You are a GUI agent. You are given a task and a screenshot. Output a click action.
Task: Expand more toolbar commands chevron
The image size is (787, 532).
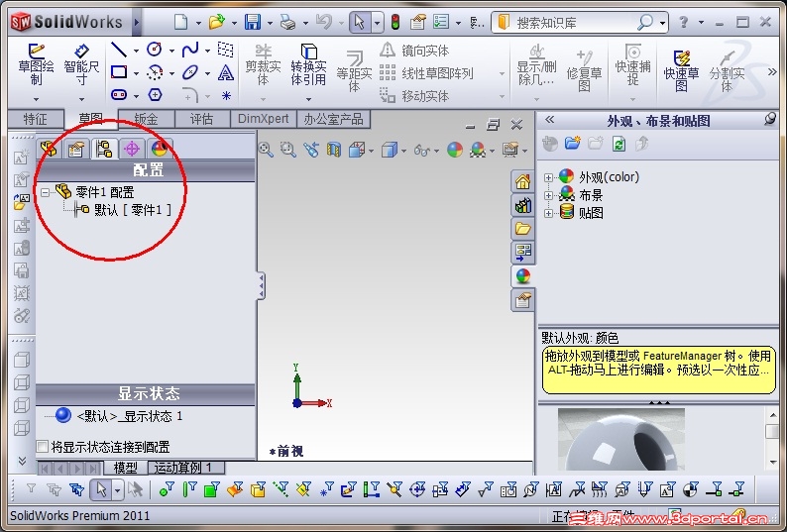pos(772,71)
